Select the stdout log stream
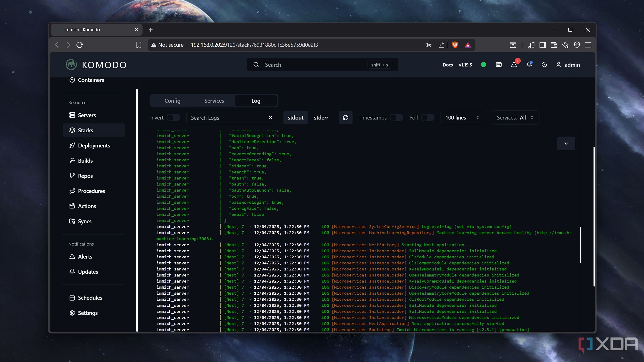644x362 pixels. pyautogui.click(x=296, y=118)
